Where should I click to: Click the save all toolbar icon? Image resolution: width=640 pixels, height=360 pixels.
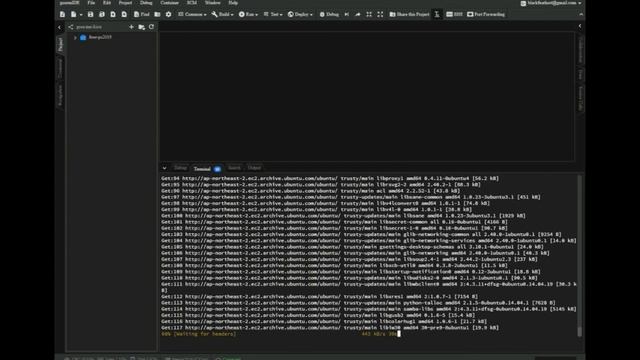point(102,14)
